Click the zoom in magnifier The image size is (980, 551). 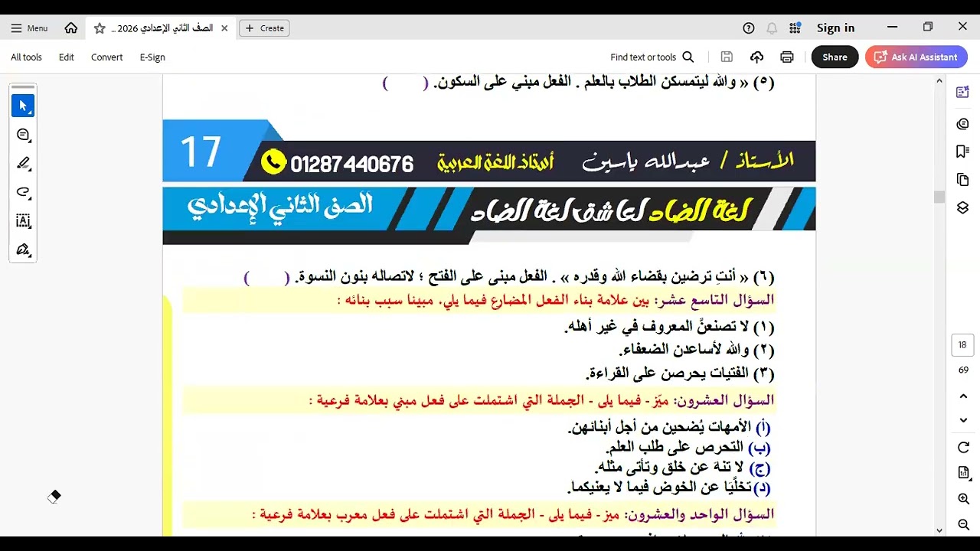pos(963,499)
